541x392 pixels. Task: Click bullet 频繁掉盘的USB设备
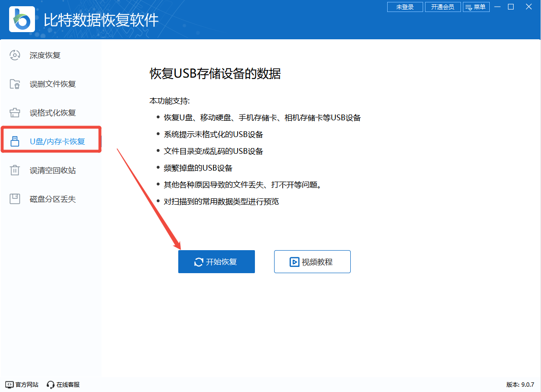point(198,168)
